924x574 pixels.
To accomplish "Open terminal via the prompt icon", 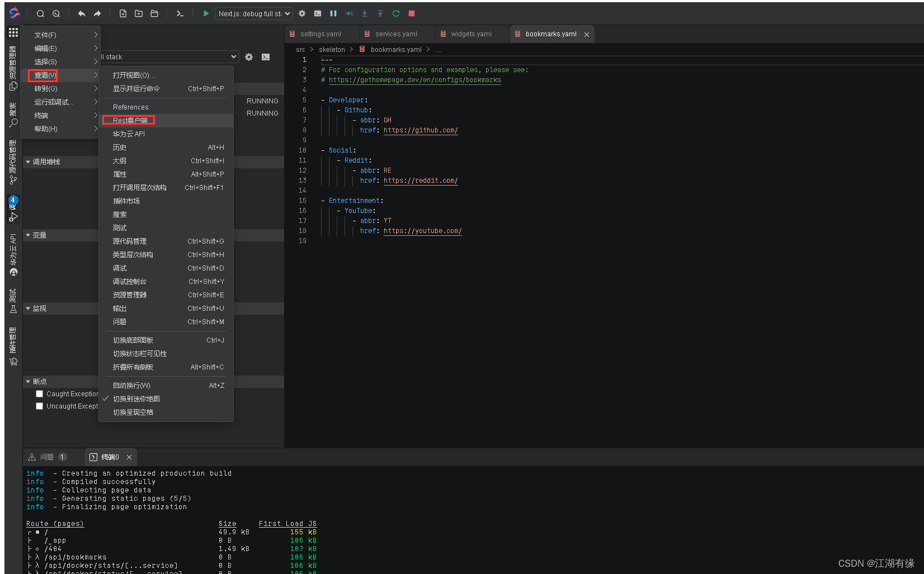I will pyautogui.click(x=180, y=13).
